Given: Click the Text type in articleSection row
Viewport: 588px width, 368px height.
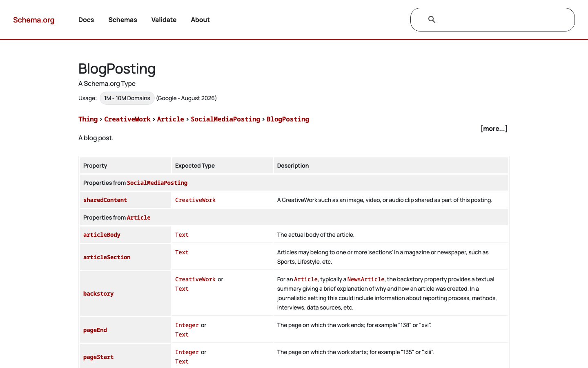Looking at the screenshot, I should (182, 252).
